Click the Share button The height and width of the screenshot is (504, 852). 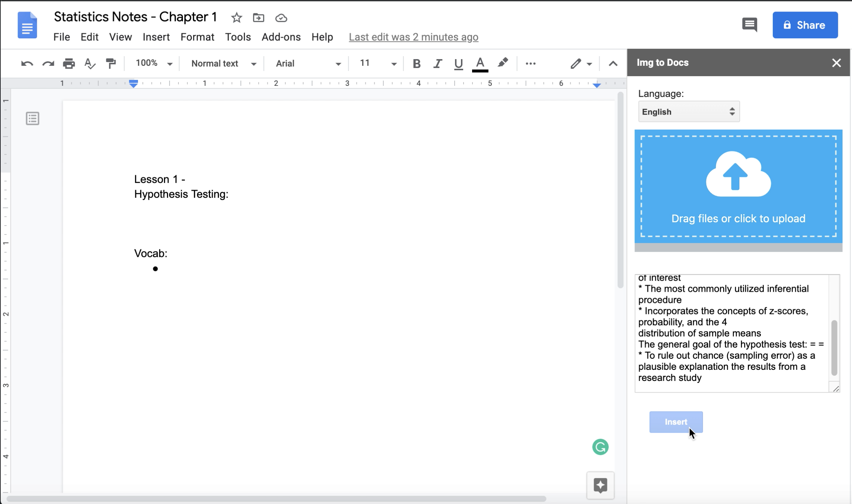pyautogui.click(x=805, y=25)
